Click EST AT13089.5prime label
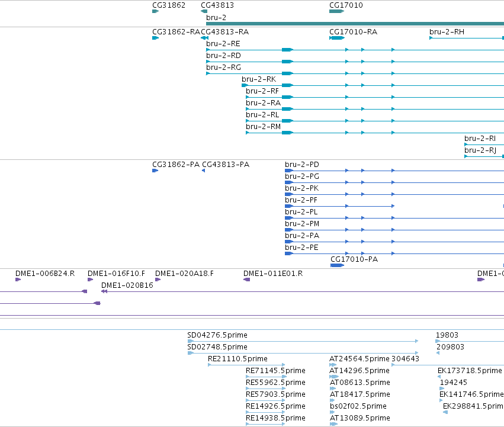 point(359,418)
